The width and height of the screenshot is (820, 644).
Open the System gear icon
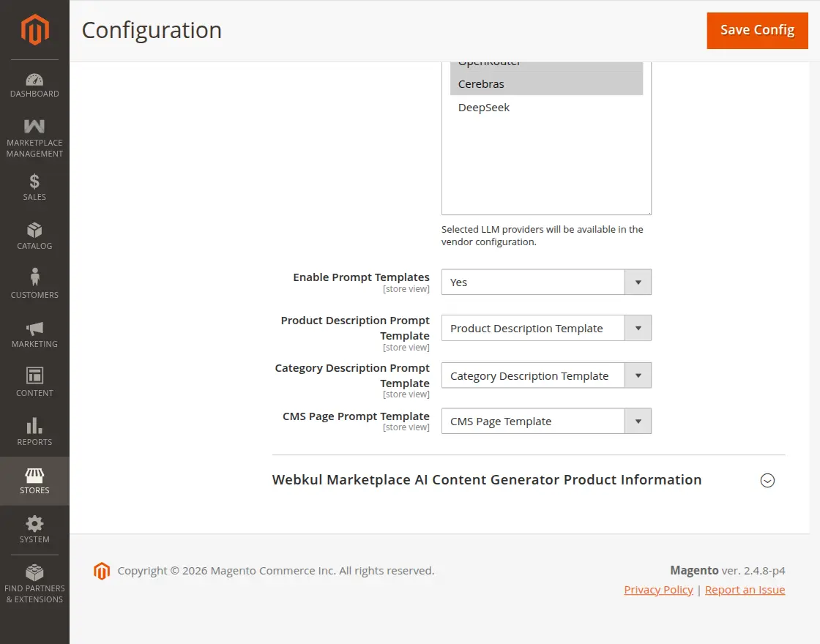click(34, 524)
